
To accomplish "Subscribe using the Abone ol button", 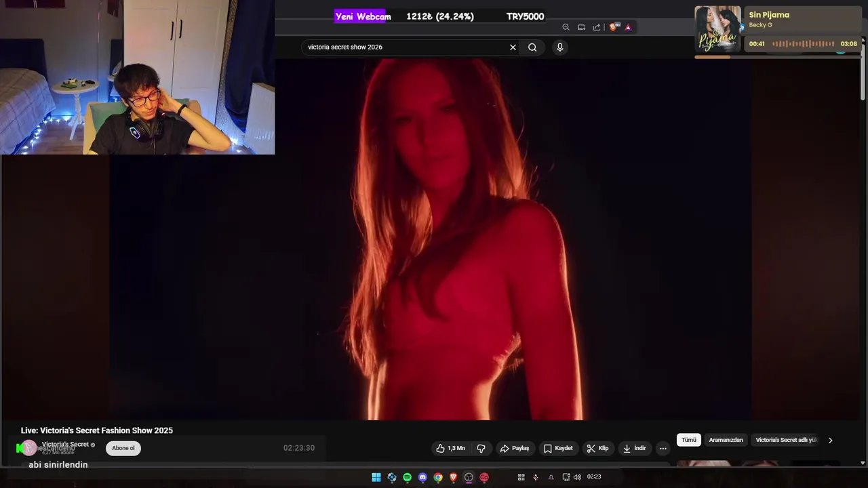I will (x=123, y=448).
